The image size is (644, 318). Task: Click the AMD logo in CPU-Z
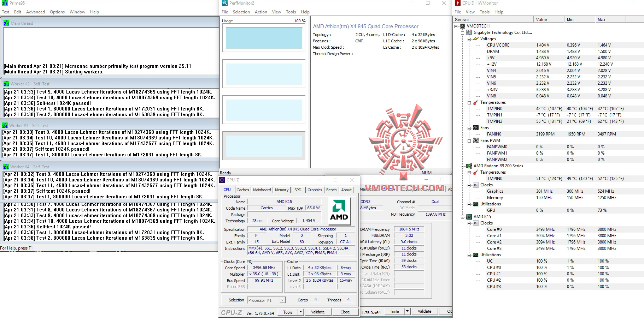339,211
